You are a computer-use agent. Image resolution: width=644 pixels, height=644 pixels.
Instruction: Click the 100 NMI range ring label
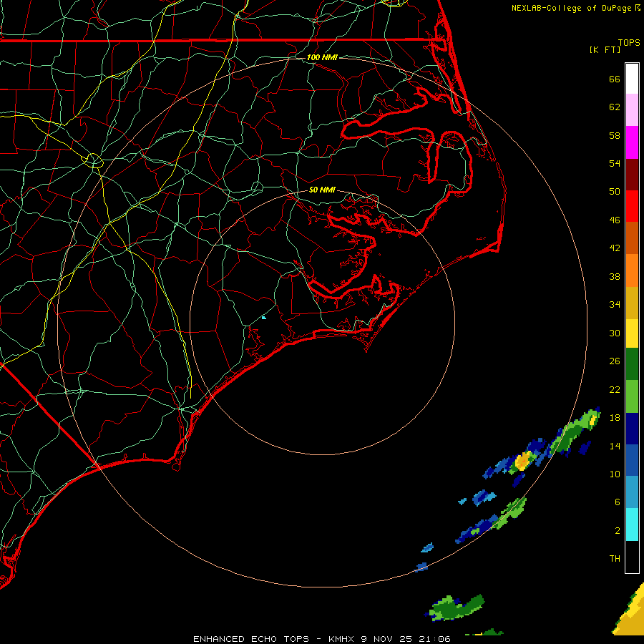(322, 57)
